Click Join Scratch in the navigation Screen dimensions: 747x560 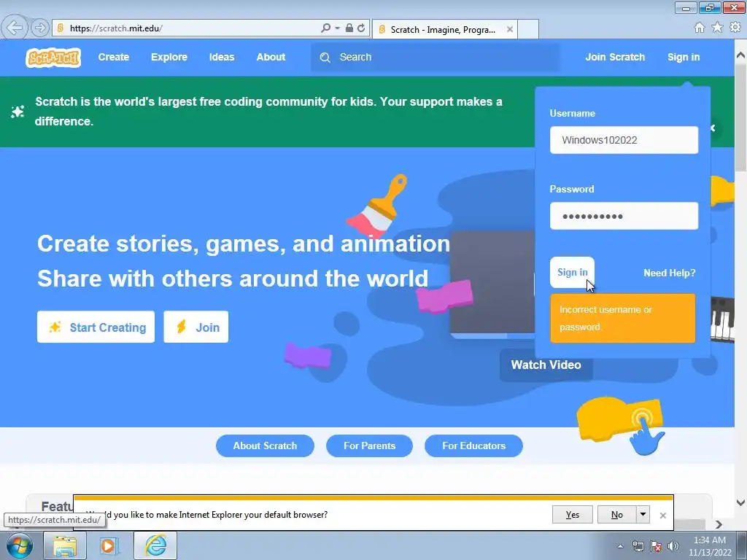click(x=615, y=57)
